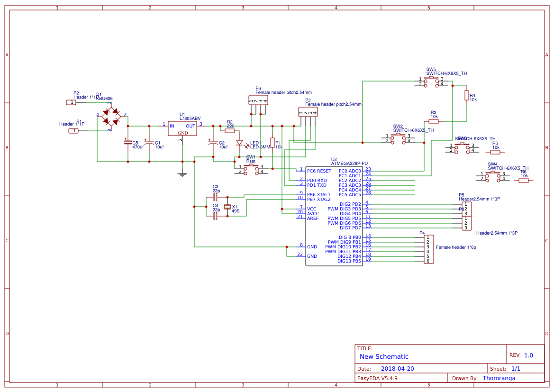The height and width of the screenshot is (392, 554).
Task: Click the 470uf capacitor value text
Action: (138, 147)
